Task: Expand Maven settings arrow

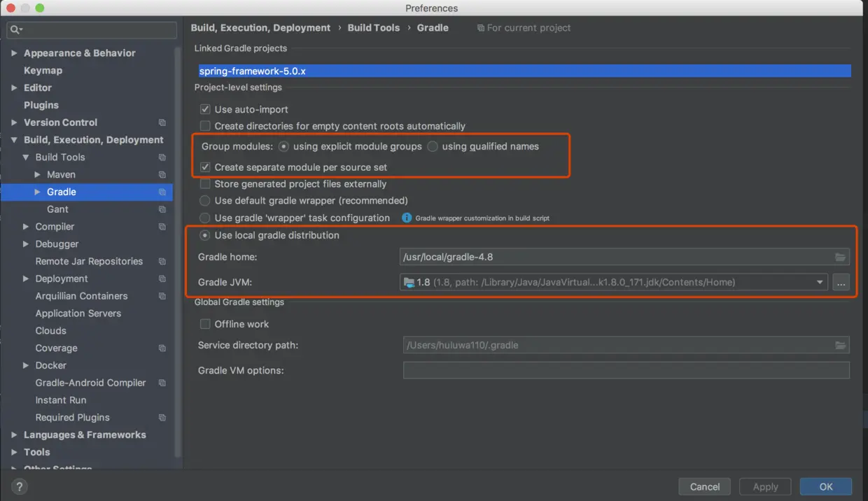Action: (38, 175)
